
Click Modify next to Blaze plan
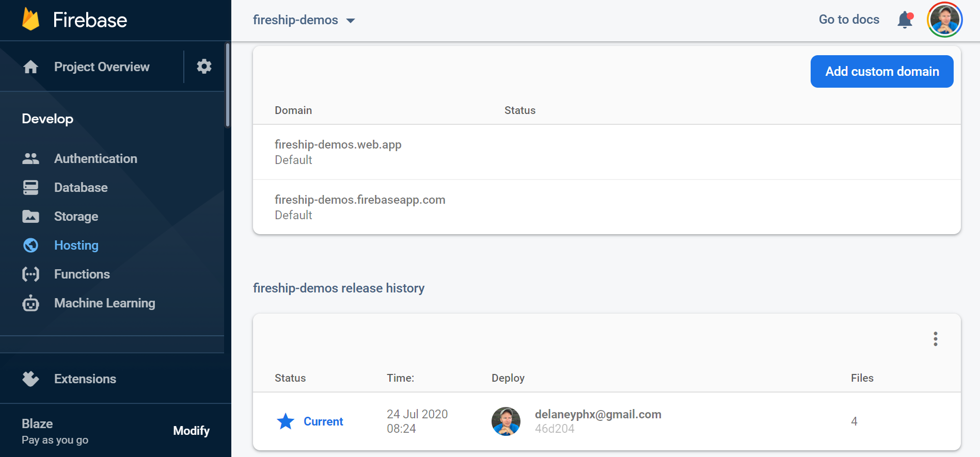pos(191,431)
